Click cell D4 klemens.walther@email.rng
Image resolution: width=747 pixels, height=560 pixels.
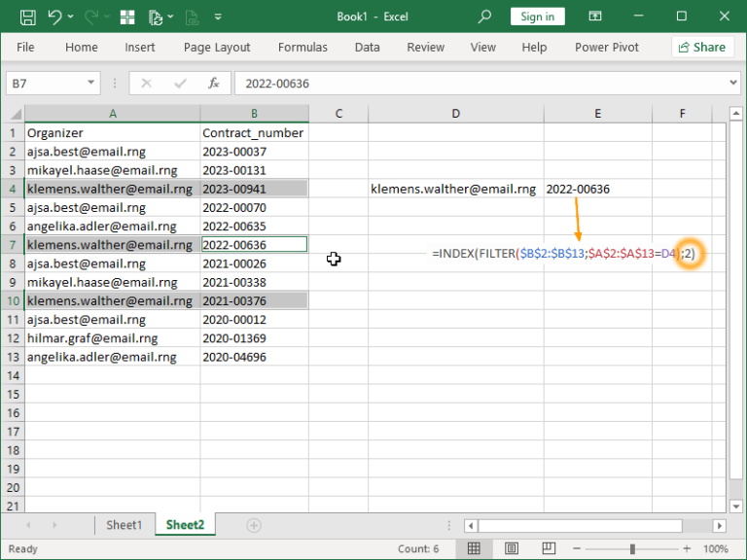456,189
